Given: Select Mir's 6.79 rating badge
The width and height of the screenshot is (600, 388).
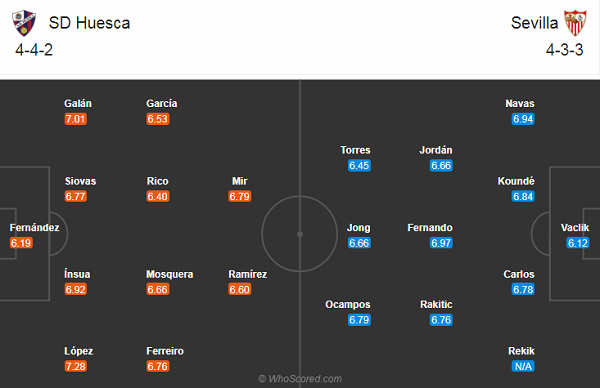Looking at the screenshot, I should (x=240, y=196).
